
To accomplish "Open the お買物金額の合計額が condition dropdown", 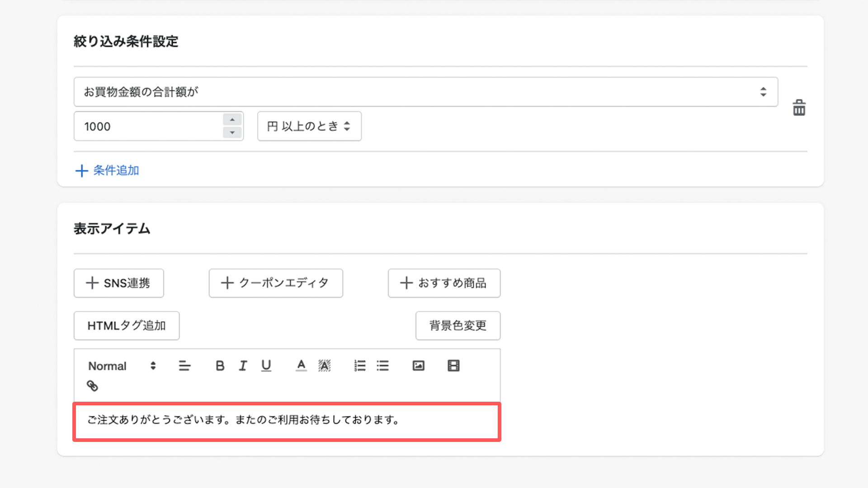I will click(426, 92).
